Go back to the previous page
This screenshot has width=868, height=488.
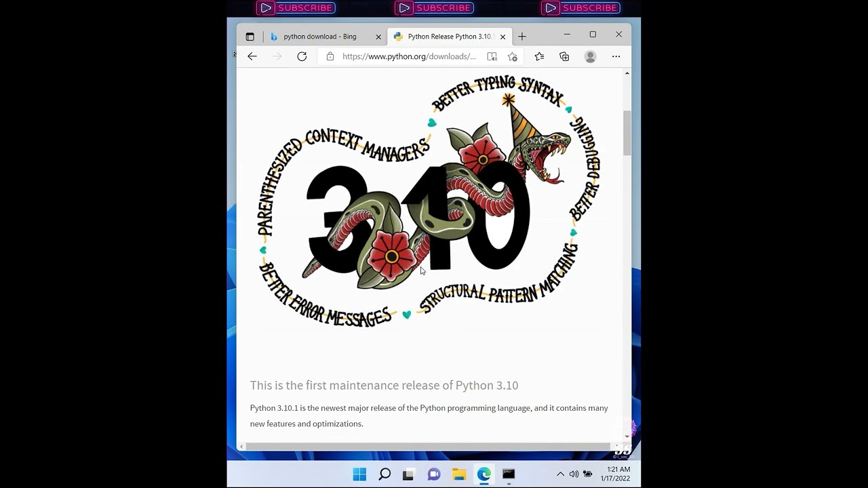252,56
